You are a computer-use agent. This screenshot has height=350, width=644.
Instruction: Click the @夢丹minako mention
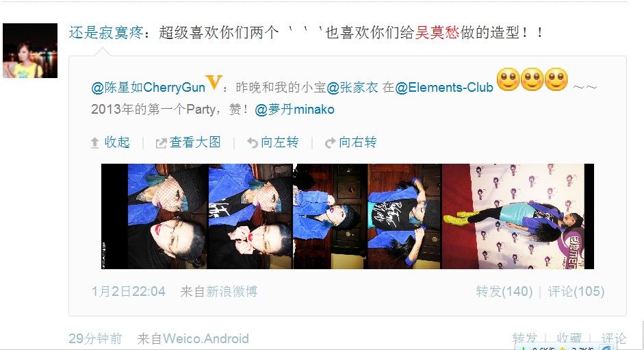click(x=294, y=110)
